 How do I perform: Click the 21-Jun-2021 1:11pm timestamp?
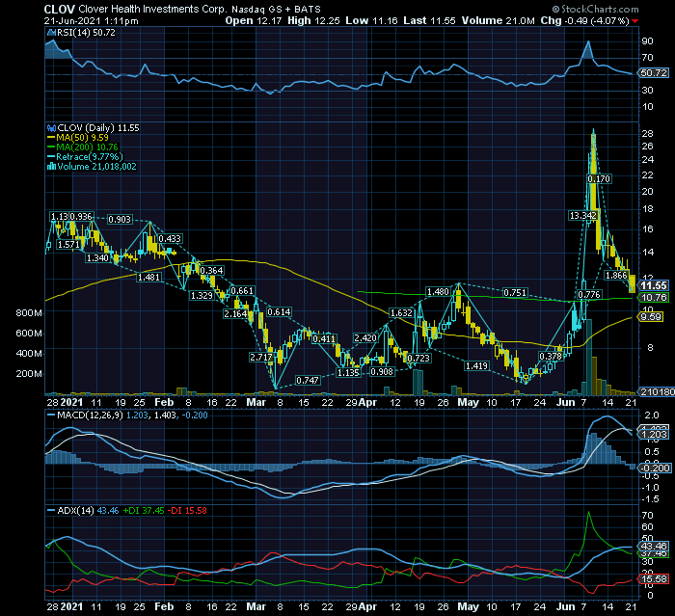[92, 20]
